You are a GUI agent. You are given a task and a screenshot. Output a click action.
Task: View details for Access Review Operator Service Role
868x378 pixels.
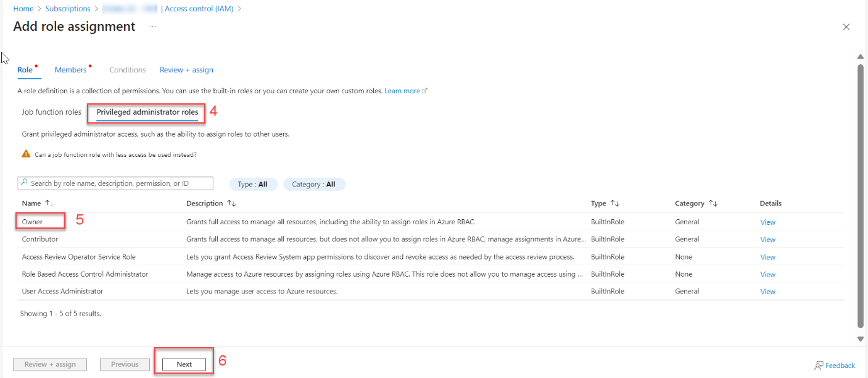(768, 257)
